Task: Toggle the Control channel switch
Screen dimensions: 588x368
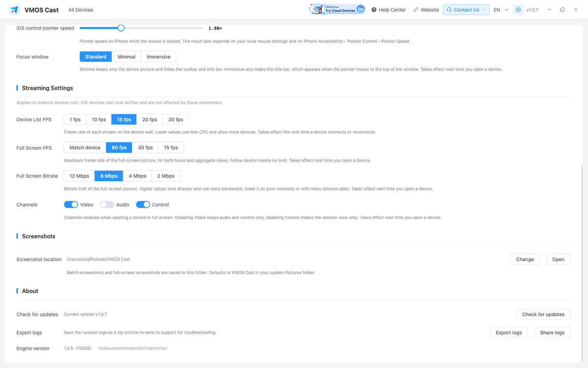Action: [x=143, y=204]
